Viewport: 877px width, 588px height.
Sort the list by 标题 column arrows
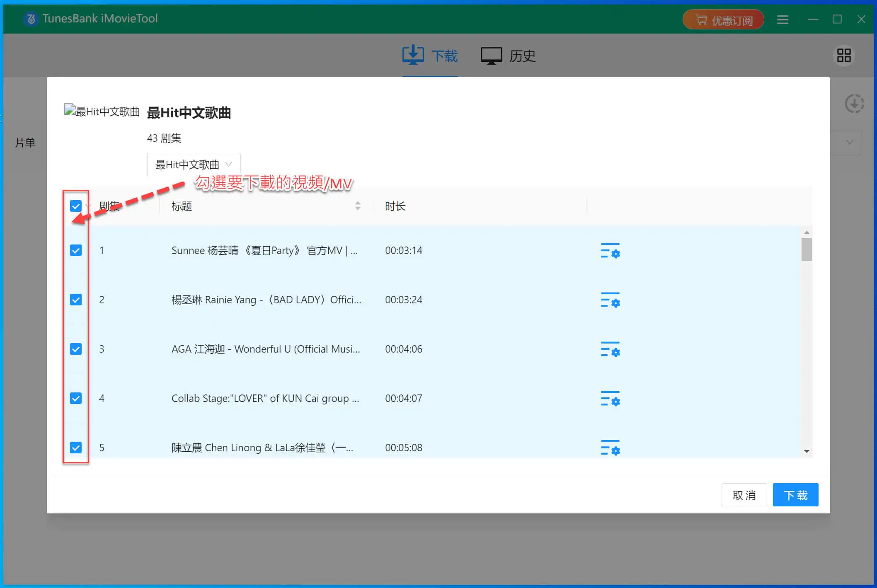(x=358, y=206)
